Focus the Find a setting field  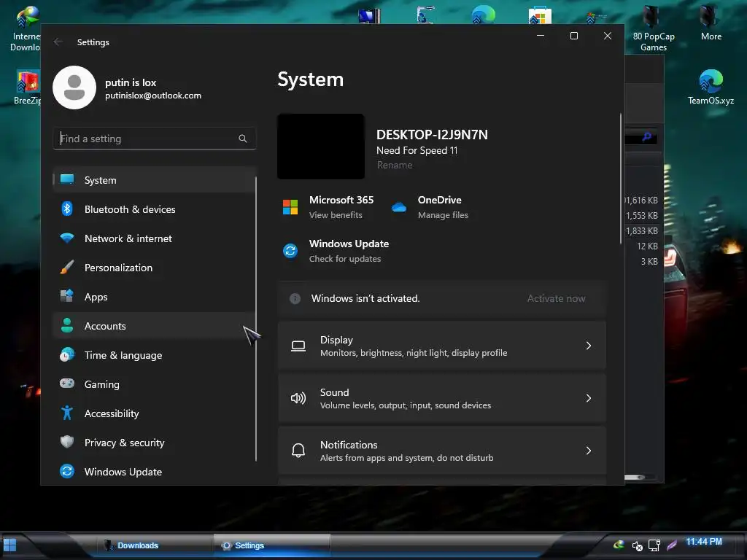[x=155, y=139]
